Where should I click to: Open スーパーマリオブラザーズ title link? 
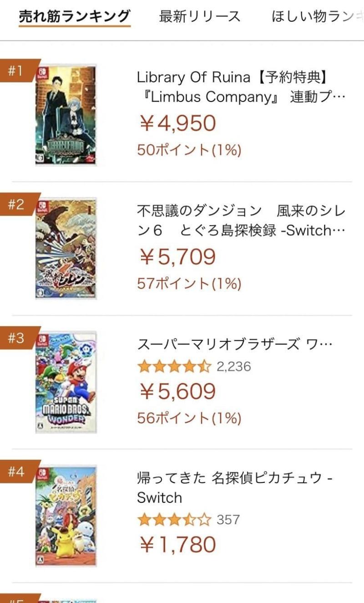point(234,344)
